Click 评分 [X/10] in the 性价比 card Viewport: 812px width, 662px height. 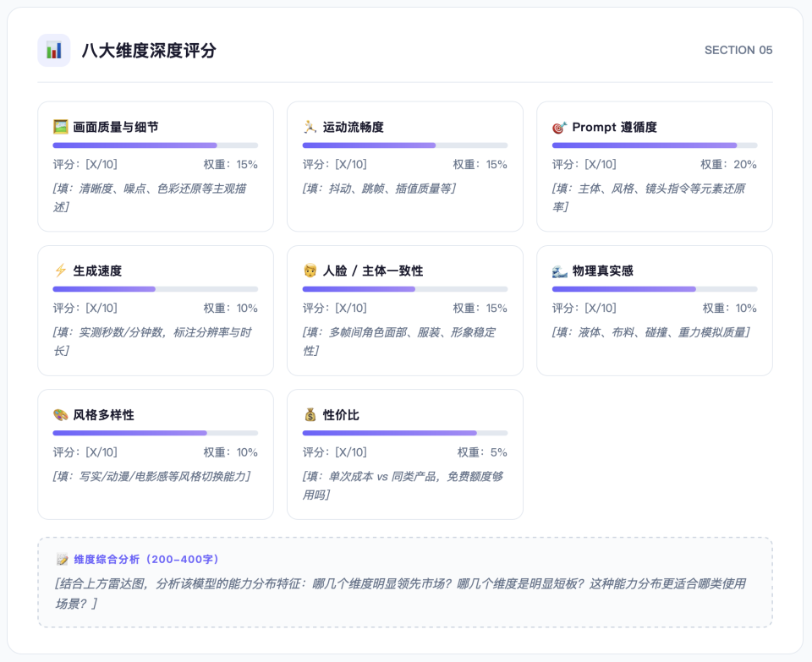point(335,452)
